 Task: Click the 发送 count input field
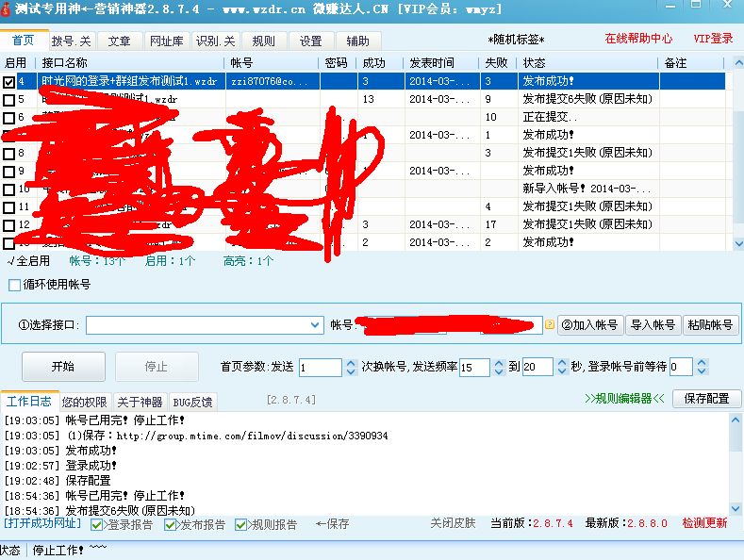pos(321,368)
